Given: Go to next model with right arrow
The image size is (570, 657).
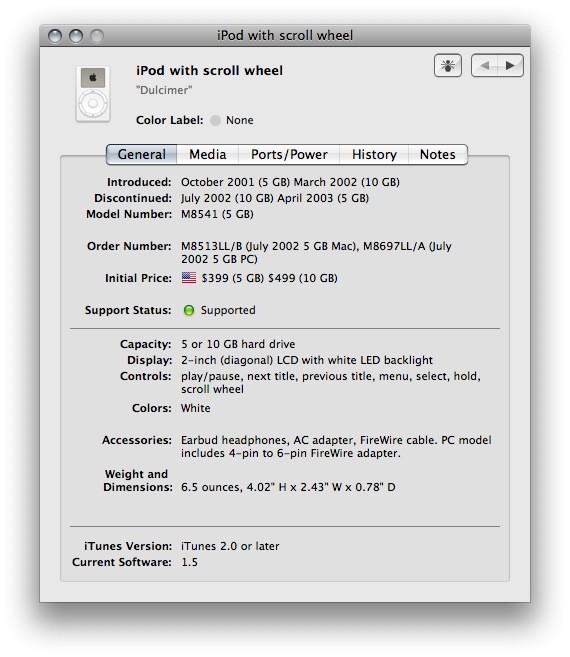Looking at the screenshot, I should coord(510,66).
